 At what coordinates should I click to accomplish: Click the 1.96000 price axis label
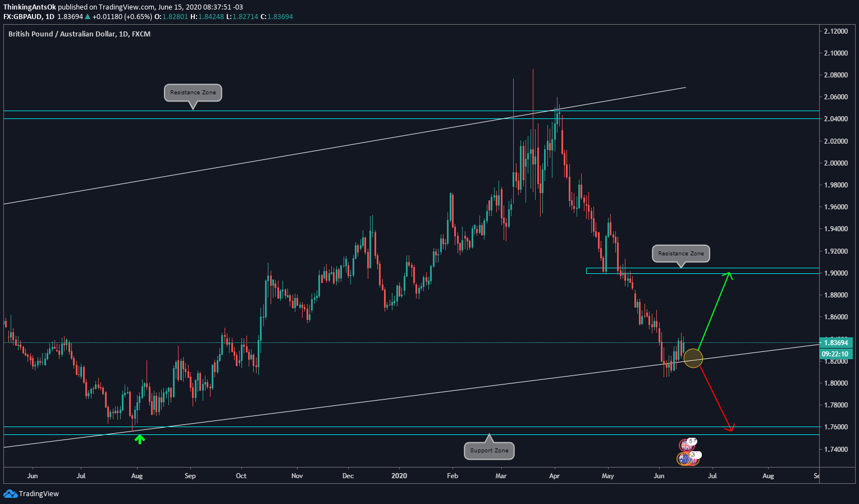pos(835,207)
